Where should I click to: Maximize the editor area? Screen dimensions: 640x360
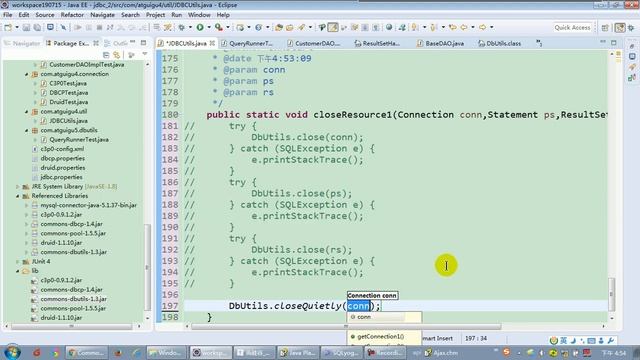tap(613, 42)
